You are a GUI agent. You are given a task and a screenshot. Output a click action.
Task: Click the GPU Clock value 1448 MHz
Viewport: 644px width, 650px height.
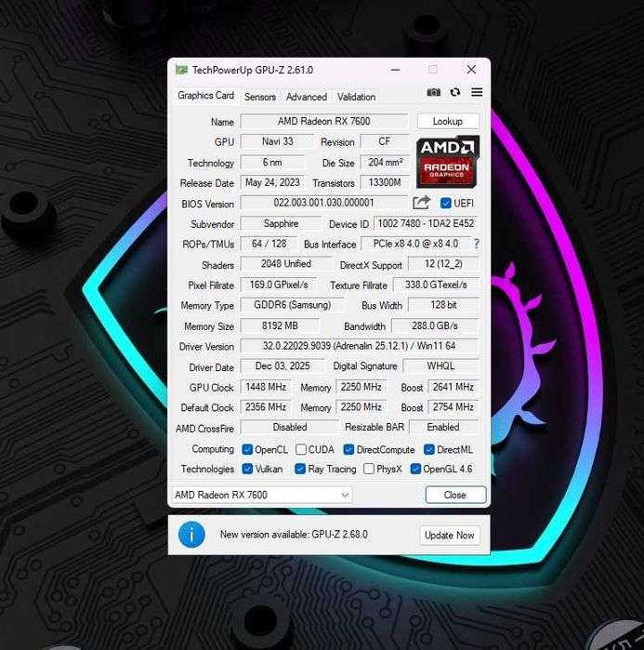click(266, 387)
